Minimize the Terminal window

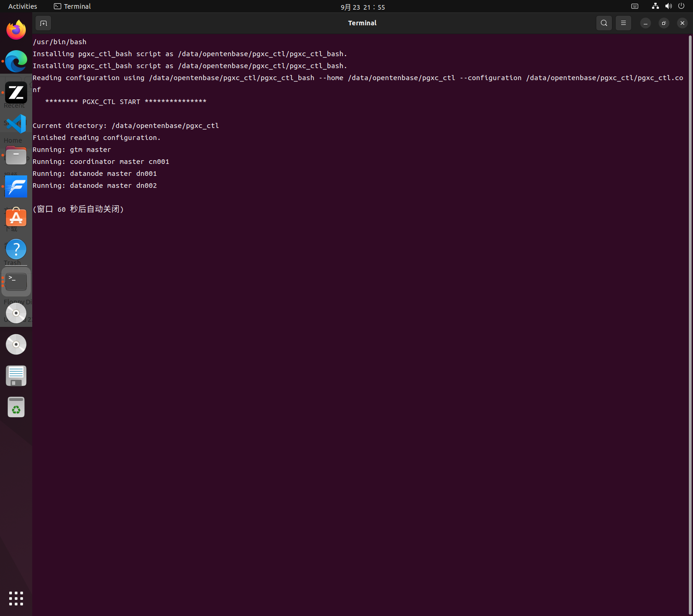[646, 23]
